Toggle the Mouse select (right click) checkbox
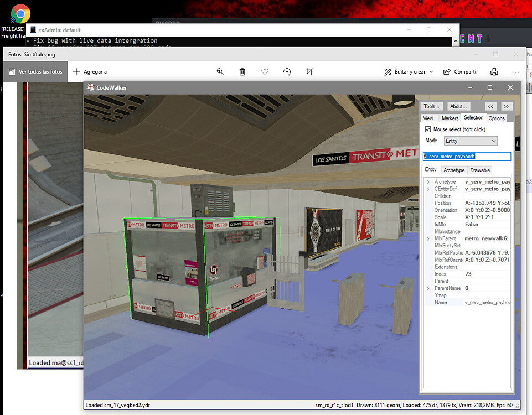 (x=427, y=129)
